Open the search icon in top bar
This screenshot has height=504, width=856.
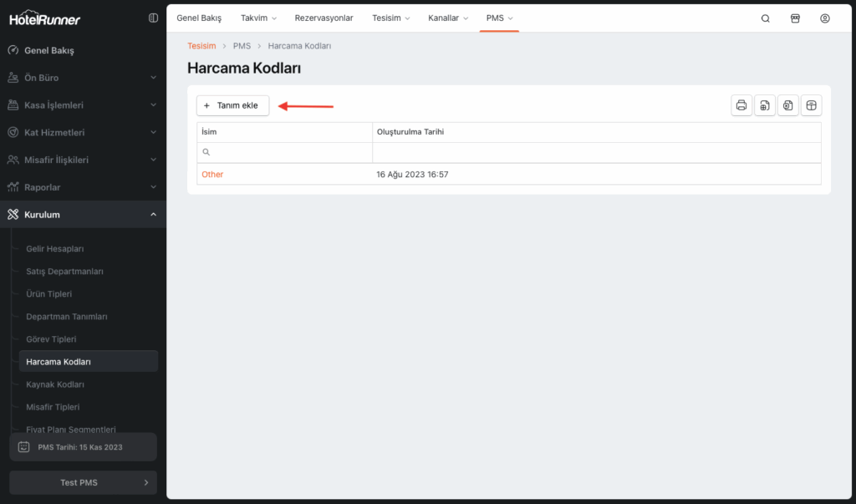pyautogui.click(x=765, y=18)
